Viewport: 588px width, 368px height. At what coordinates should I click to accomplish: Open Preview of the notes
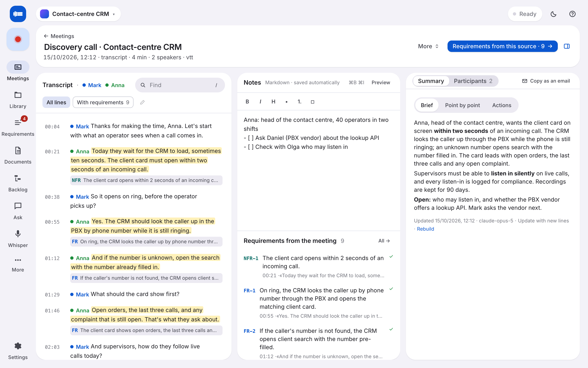coord(381,83)
